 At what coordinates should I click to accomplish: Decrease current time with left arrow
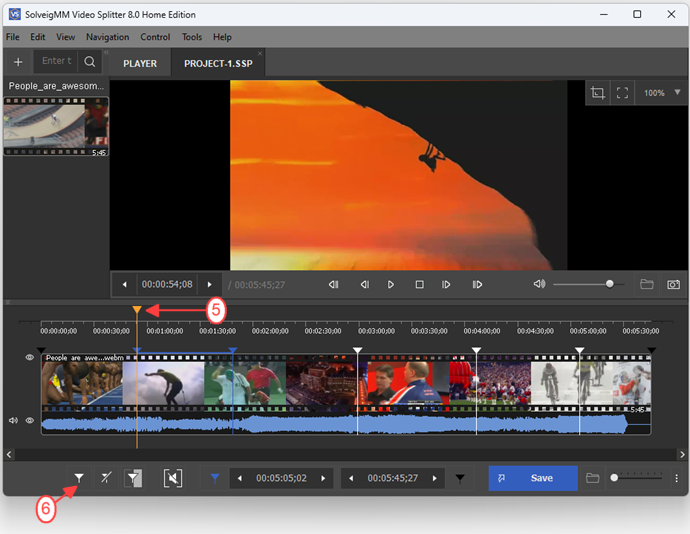(x=125, y=285)
